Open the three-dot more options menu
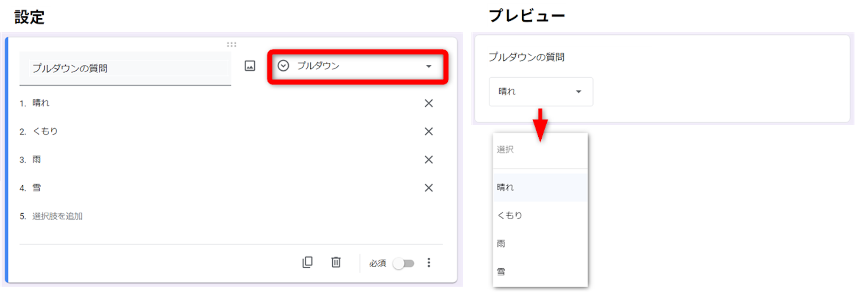 point(428,263)
